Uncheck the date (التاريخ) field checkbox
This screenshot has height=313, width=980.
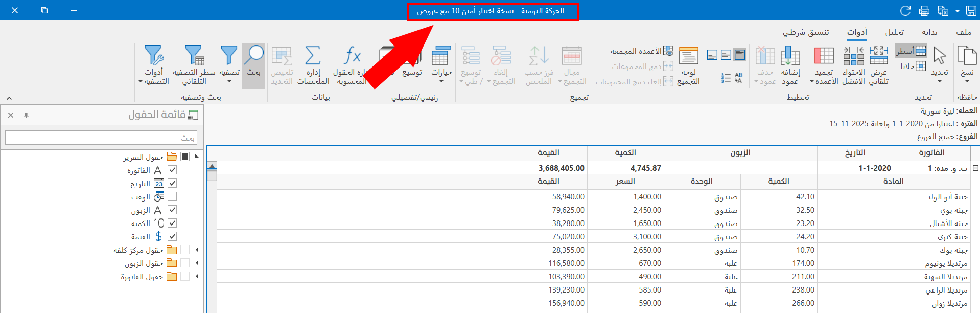coord(172,183)
